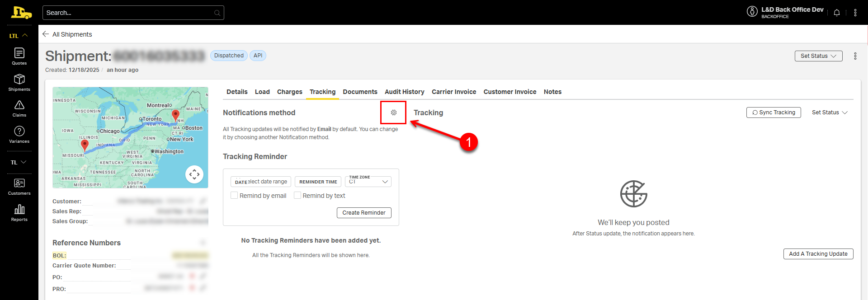Viewport: 868px width, 300px height.
Task: Return to All Shipments
Action: (72, 34)
